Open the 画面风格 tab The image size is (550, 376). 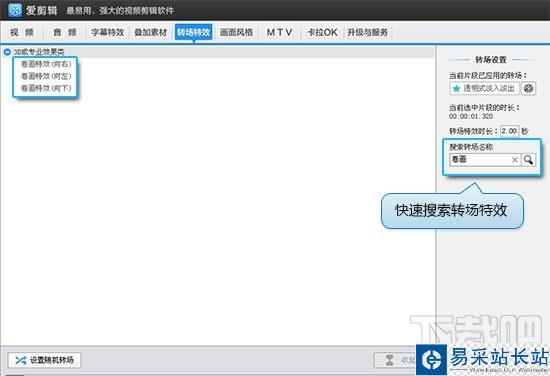pyautogui.click(x=236, y=33)
